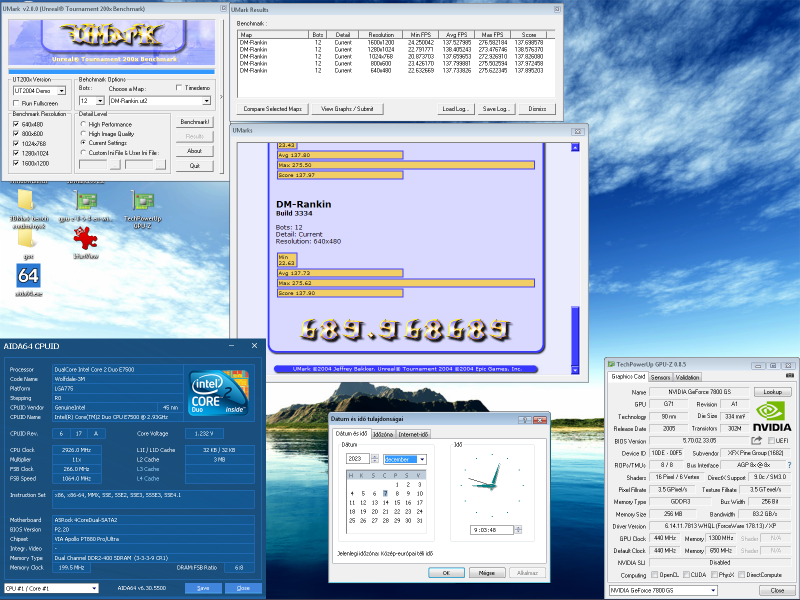
Task: Click the year stepper next to 2023
Action: pyautogui.click(x=375, y=459)
